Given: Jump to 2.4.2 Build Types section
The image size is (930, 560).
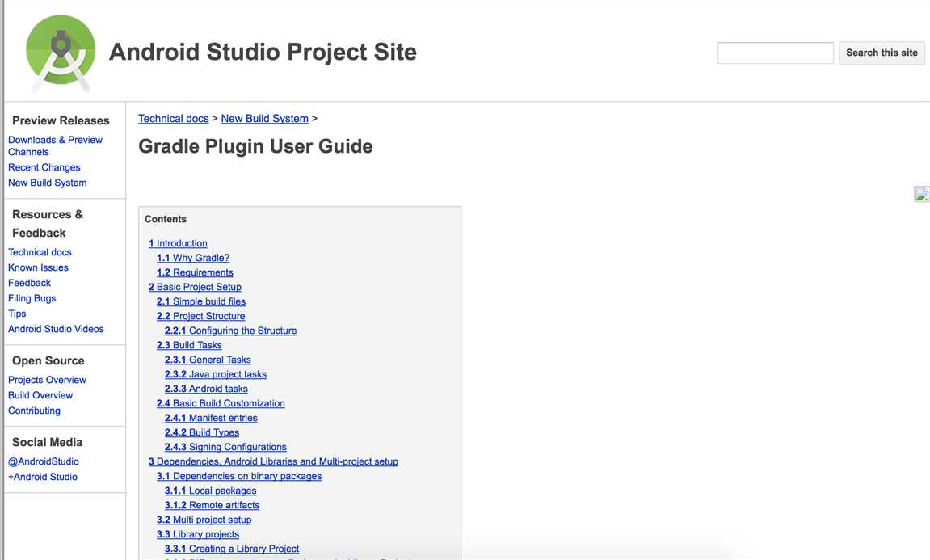Looking at the screenshot, I should point(202,432).
